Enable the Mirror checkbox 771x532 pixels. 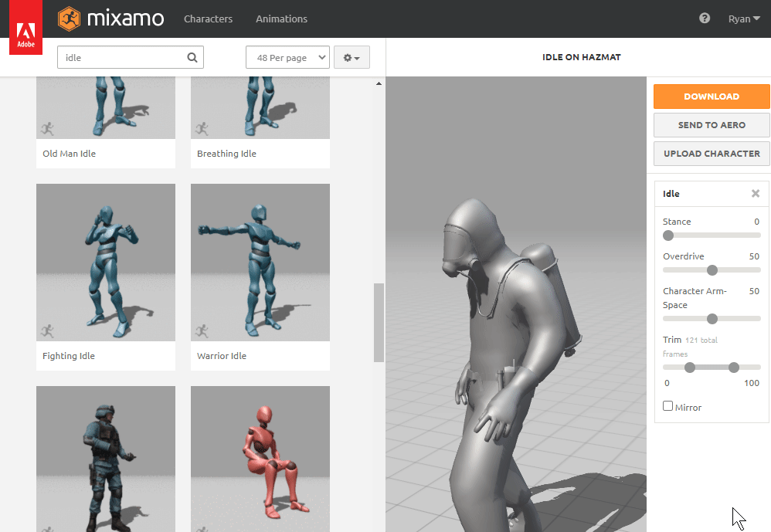coord(668,406)
